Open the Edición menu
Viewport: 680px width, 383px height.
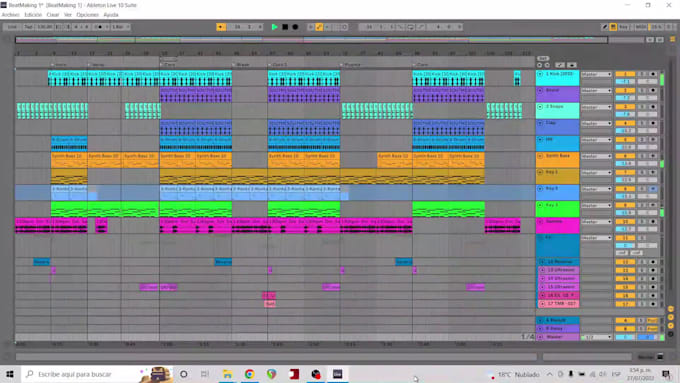(33, 15)
